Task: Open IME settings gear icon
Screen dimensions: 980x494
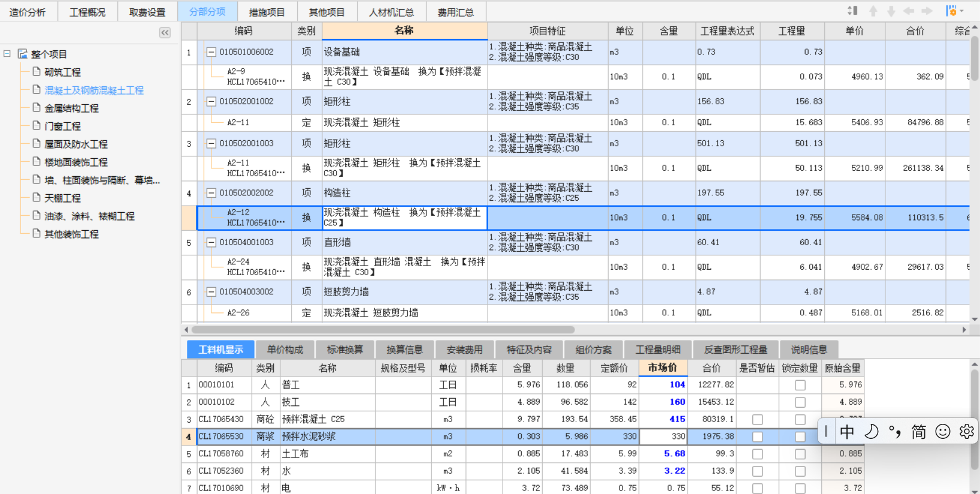Action: [x=966, y=432]
